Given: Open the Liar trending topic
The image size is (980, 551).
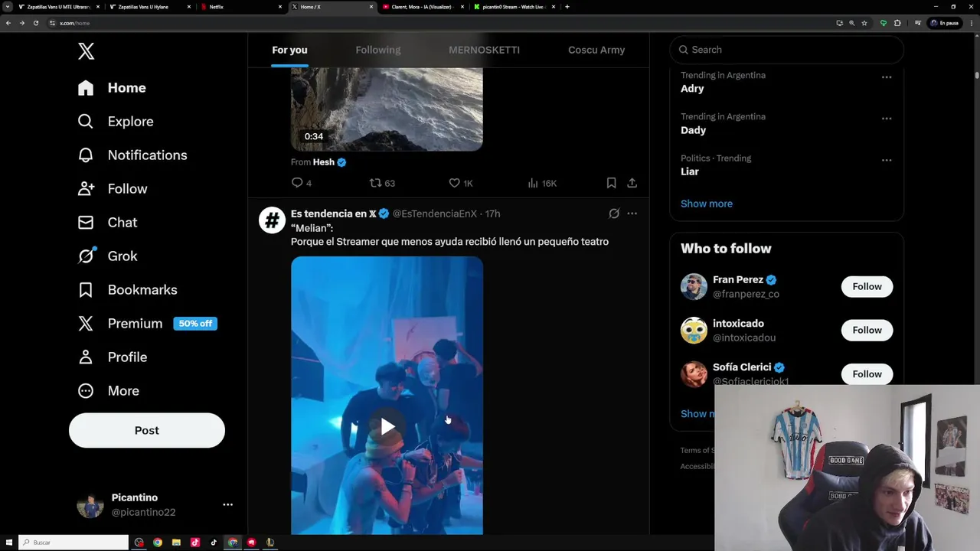Looking at the screenshot, I should coord(690,171).
